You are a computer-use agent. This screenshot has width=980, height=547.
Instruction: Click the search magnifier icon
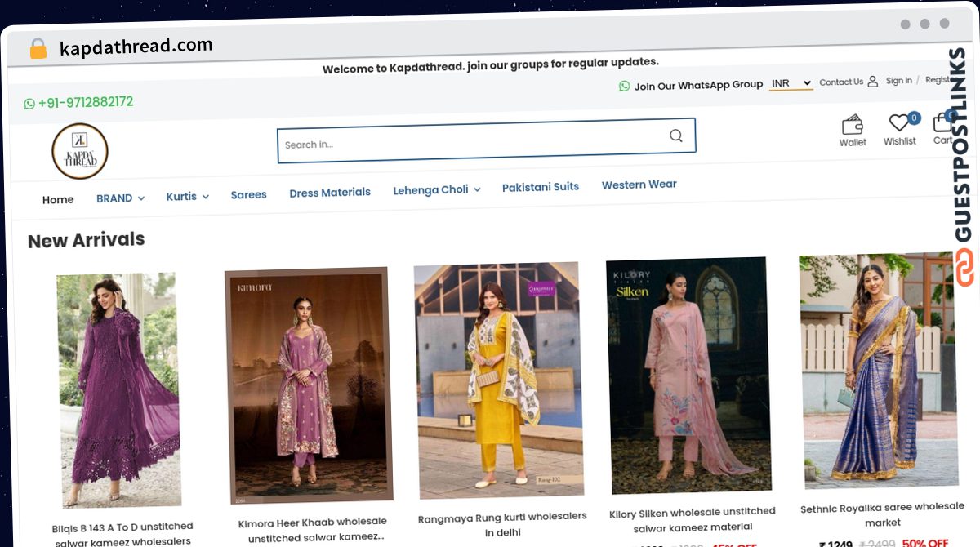click(676, 136)
